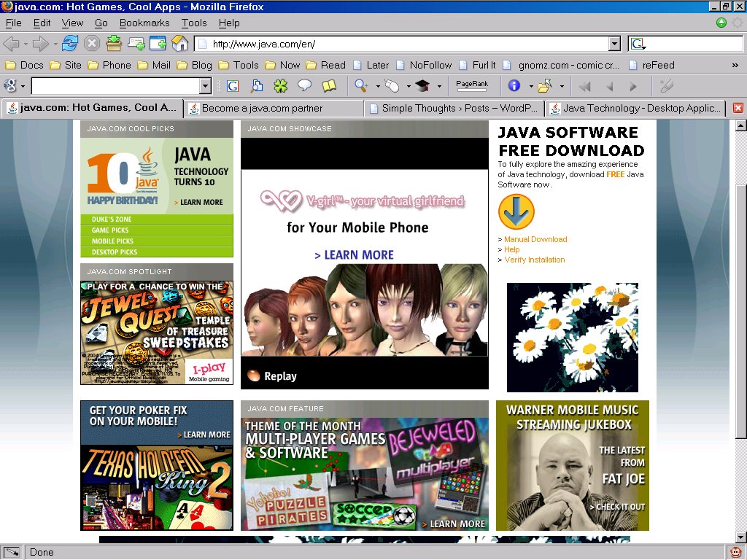
Task: Click the orange Help link under download
Action: tap(511, 249)
